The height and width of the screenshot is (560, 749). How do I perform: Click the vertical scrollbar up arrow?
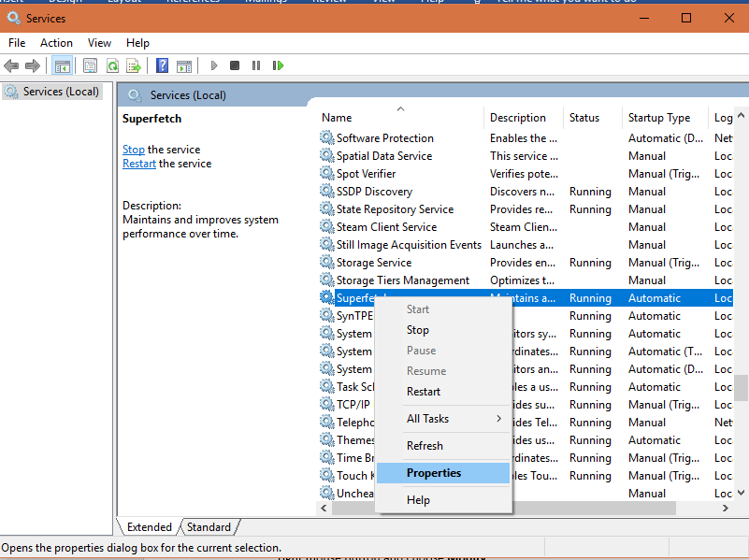[x=741, y=115]
